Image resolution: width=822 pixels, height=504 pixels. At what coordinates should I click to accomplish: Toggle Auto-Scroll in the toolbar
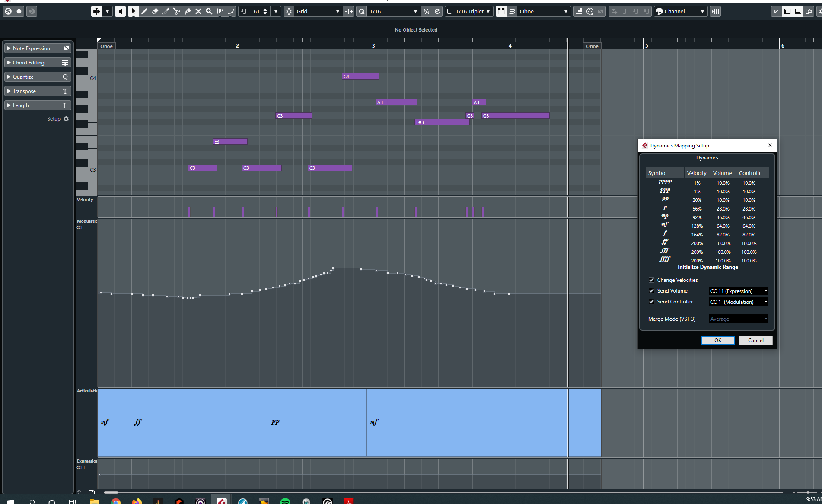tap(96, 11)
